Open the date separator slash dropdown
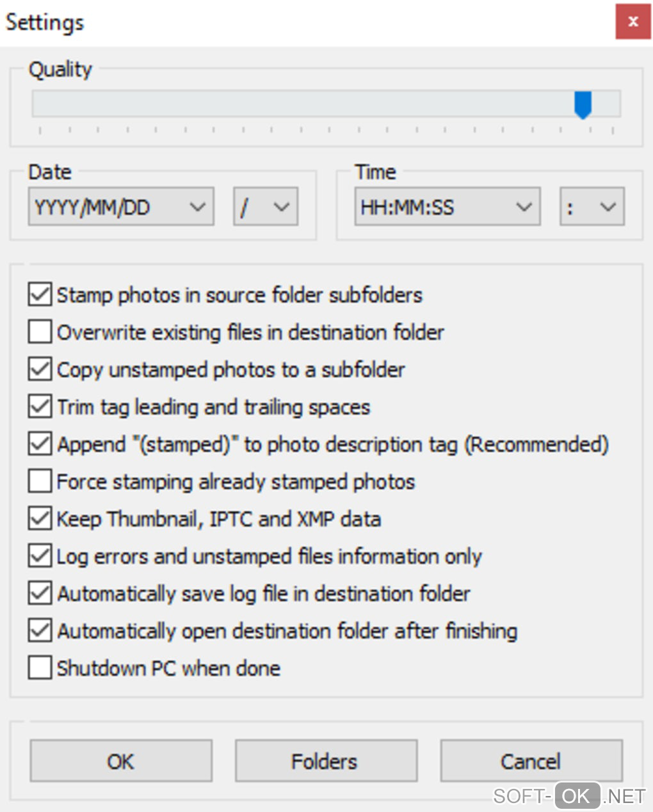Screen dimensions: 653x812 coord(265,207)
